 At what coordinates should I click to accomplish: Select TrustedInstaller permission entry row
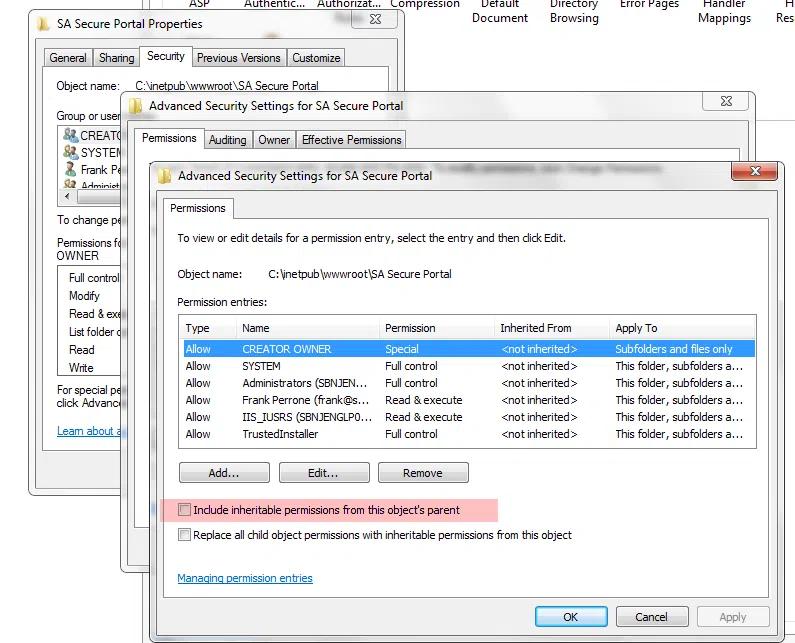tap(467, 434)
